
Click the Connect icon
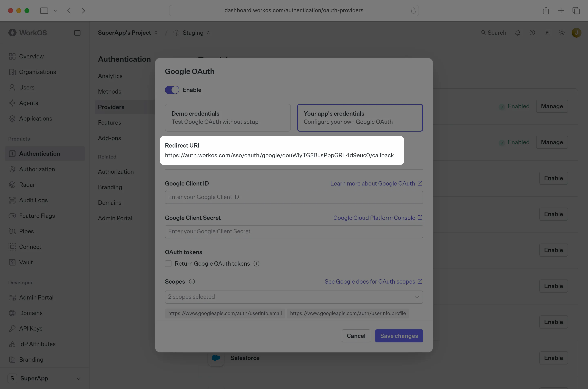pos(12,247)
